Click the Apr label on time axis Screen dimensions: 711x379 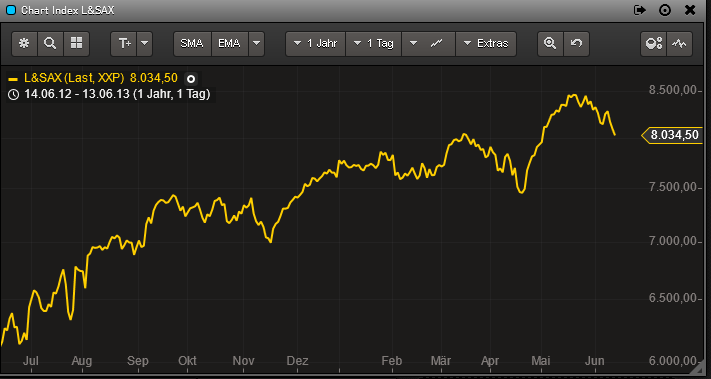coord(490,361)
